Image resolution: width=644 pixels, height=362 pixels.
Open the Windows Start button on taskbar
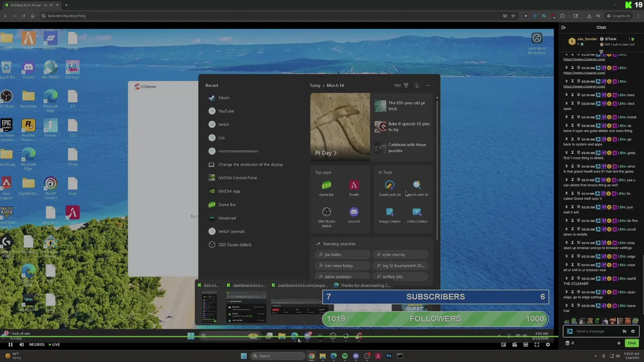tap(244, 356)
